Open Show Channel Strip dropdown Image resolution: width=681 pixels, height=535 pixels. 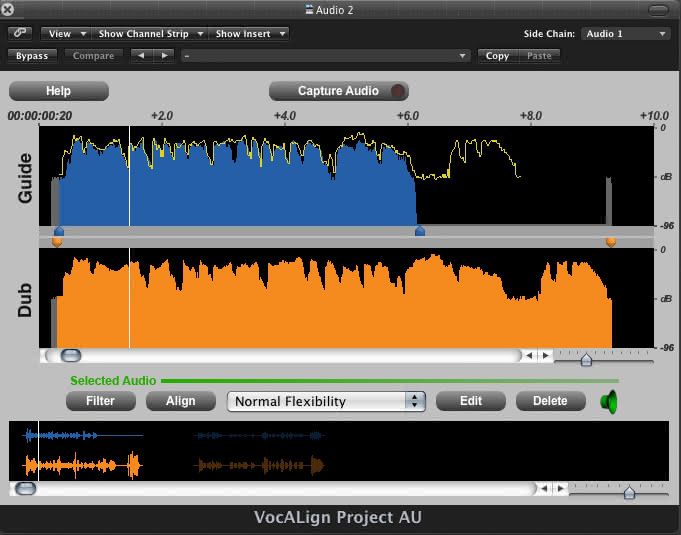[149, 33]
